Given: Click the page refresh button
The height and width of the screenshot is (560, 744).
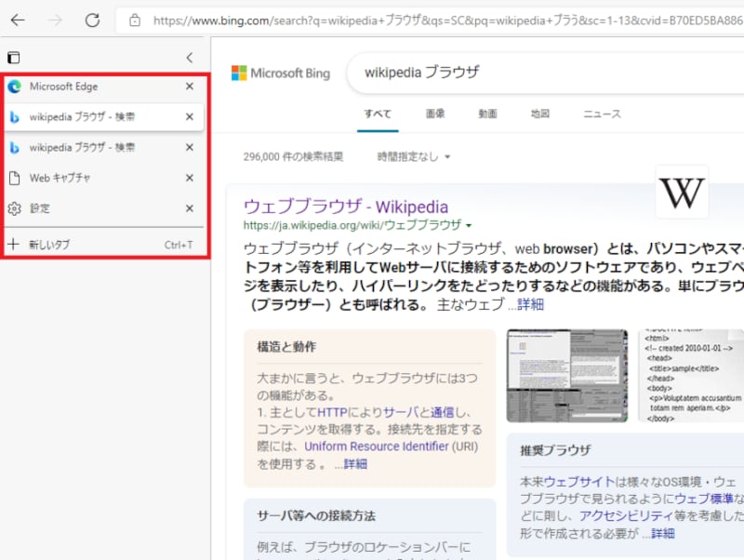Looking at the screenshot, I should coord(92,20).
